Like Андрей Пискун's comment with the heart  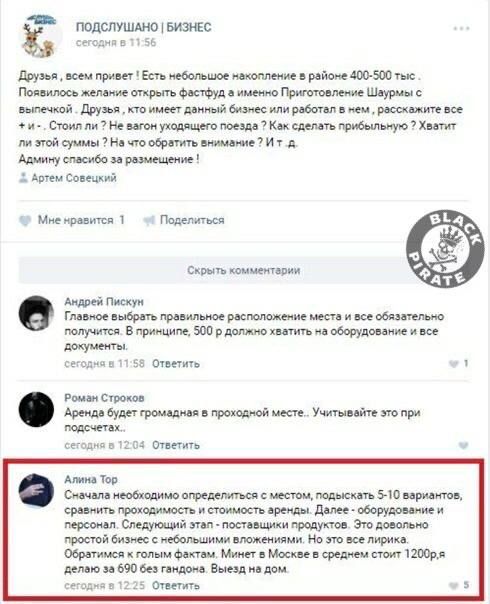pyautogui.click(x=454, y=363)
